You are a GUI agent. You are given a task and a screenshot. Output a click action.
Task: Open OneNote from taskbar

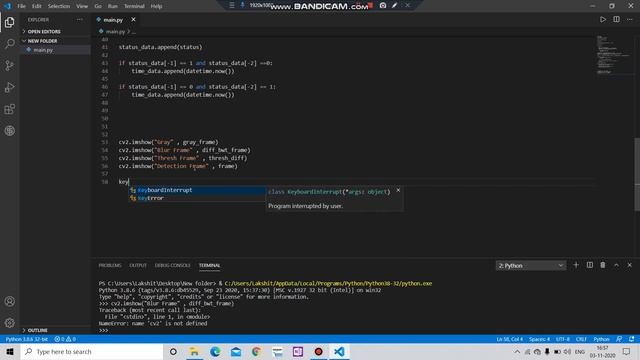[x=298, y=351]
